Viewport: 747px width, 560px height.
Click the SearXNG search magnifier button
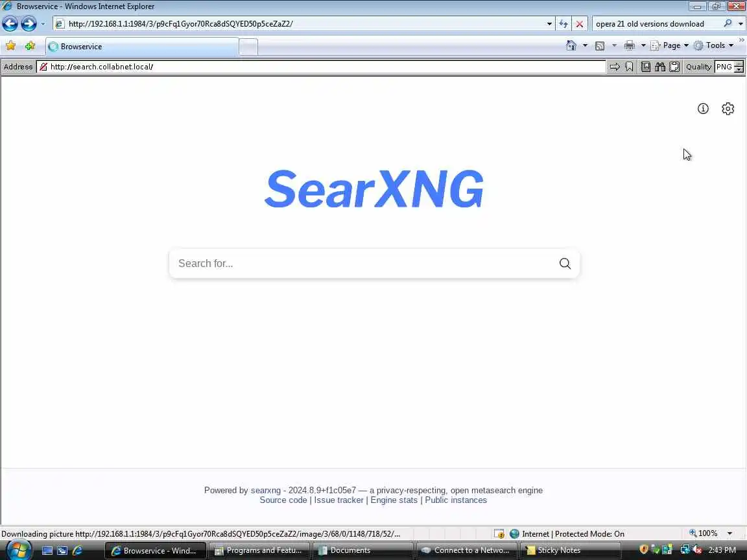click(x=565, y=263)
